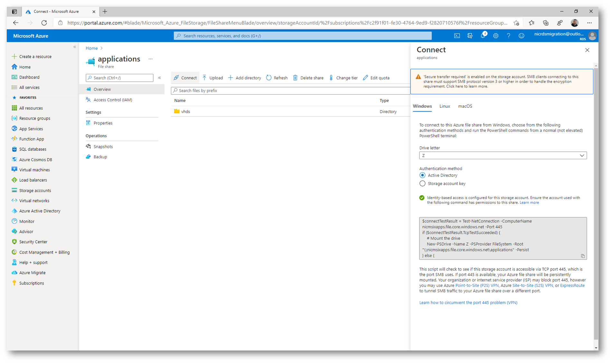Open Azure Active Directory in favorites
The image size is (612, 364).
[40, 211]
